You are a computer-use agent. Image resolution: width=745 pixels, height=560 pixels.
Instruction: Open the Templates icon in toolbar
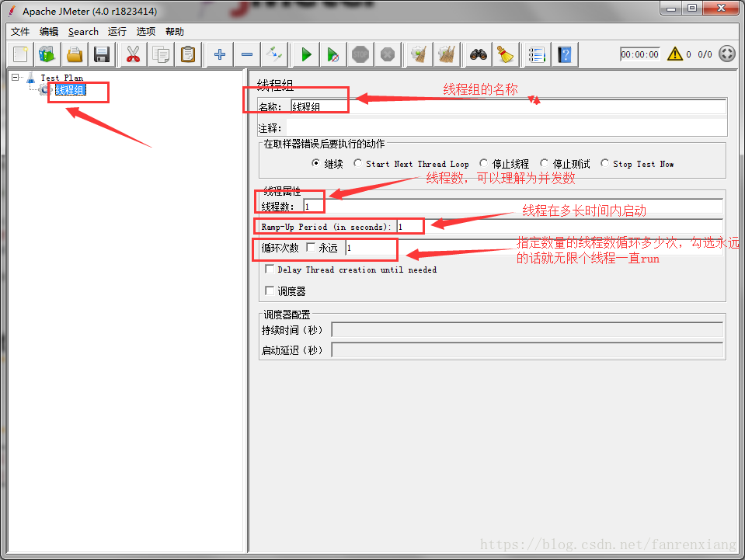coord(47,54)
